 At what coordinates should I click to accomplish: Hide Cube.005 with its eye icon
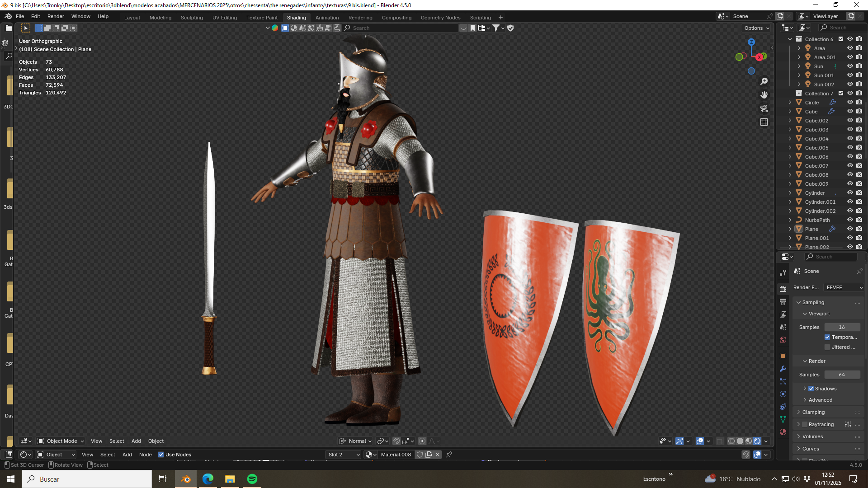point(850,148)
